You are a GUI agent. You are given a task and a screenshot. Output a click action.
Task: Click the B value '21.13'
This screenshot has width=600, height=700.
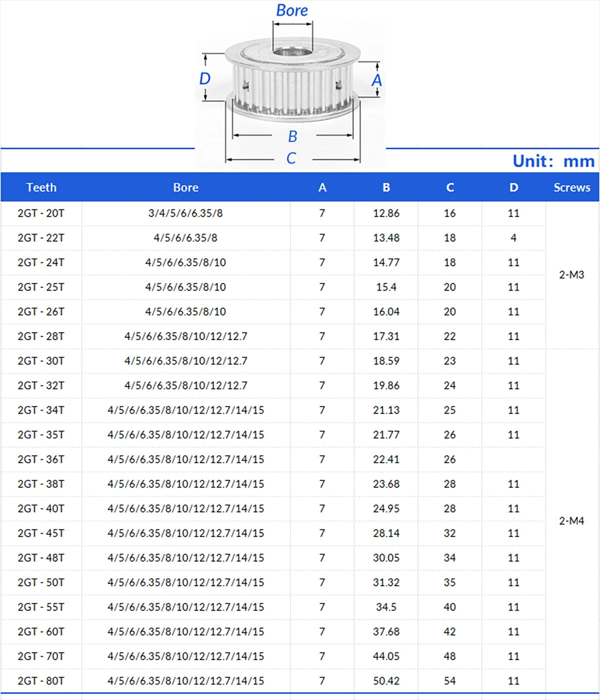click(386, 410)
